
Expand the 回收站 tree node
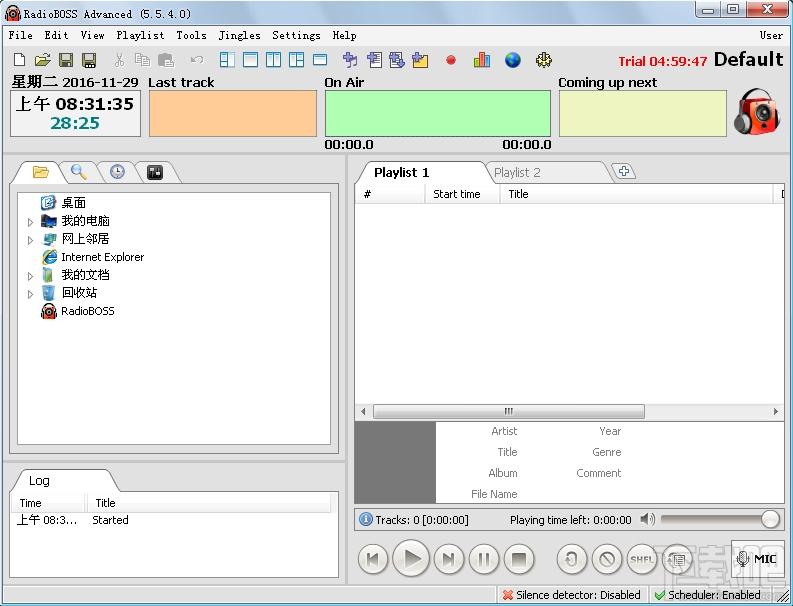pos(30,294)
